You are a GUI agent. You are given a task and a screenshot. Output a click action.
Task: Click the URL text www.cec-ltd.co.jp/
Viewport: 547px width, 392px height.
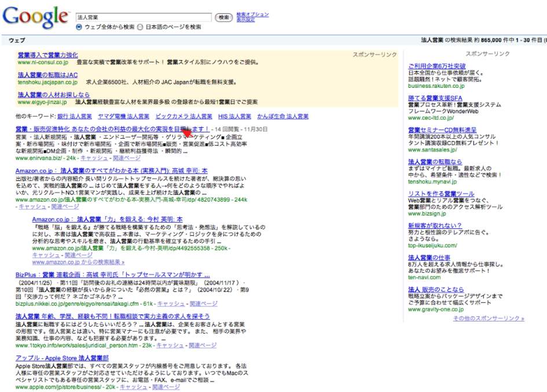pyautogui.click(x=431, y=118)
